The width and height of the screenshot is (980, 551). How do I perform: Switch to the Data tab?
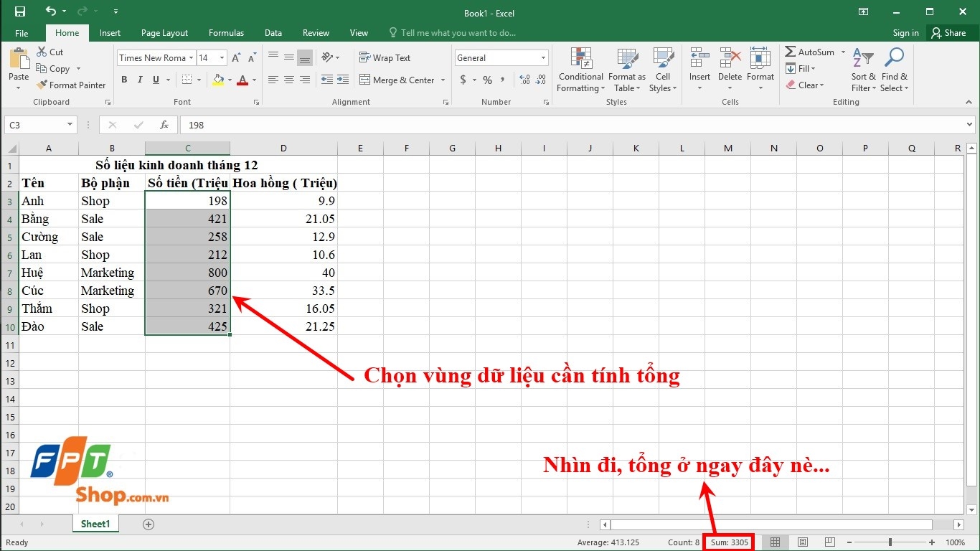[273, 33]
